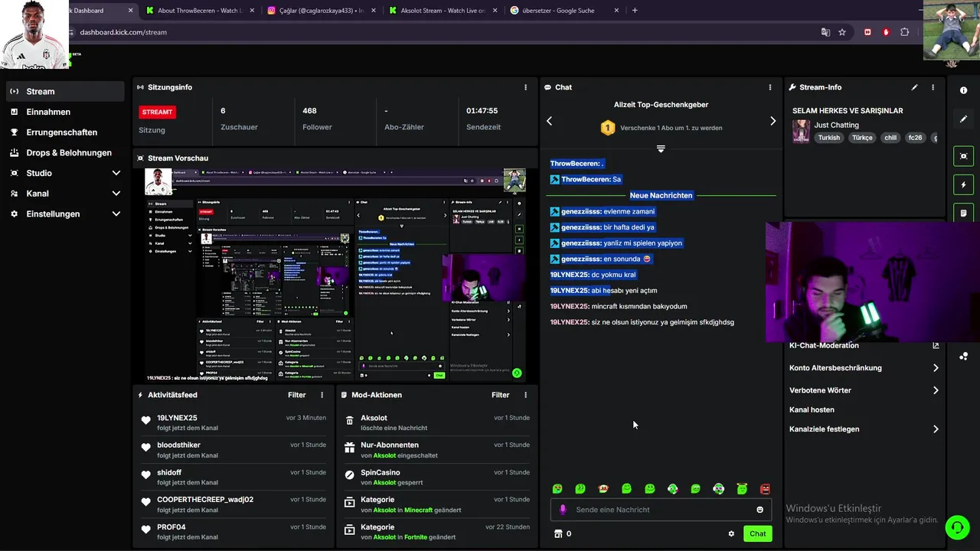Click username ThrowBeceren in chat message Sa
This screenshot has width=980, height=551.
[584, 180]
